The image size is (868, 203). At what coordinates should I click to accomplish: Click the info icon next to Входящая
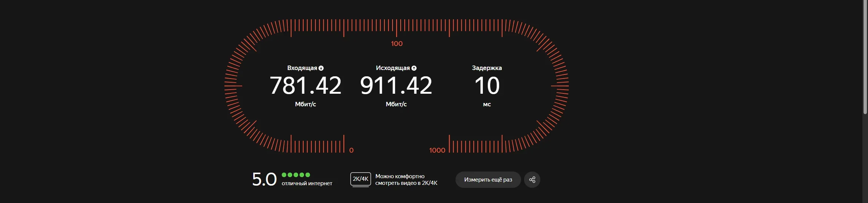321,68
